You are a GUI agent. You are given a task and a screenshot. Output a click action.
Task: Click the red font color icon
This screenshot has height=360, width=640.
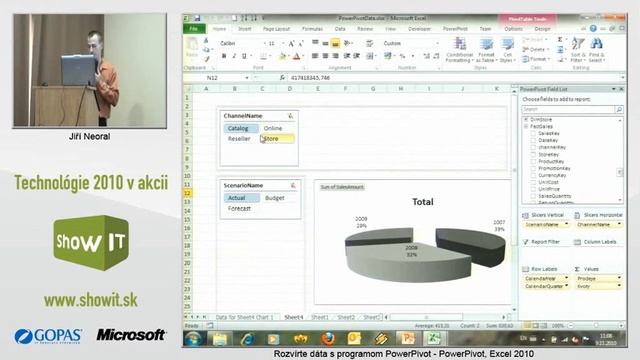tap(297, 56)
